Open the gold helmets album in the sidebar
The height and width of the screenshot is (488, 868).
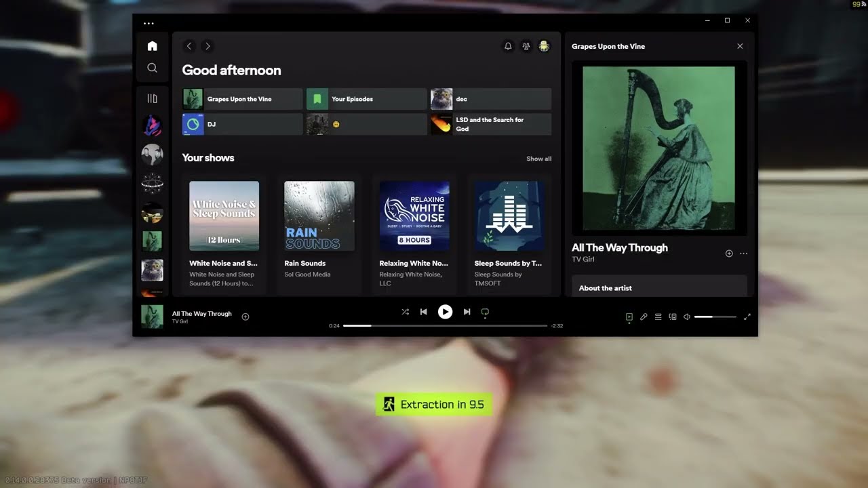tap(152, 213)
